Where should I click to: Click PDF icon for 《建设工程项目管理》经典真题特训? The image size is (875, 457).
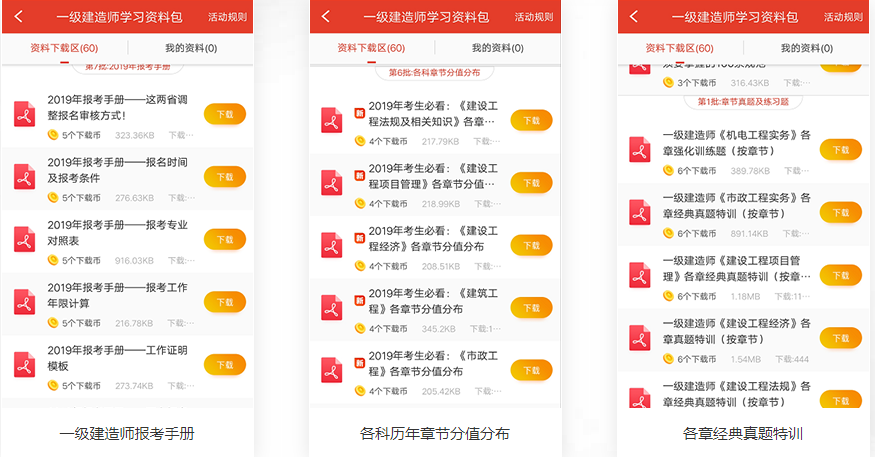[639, 275]
